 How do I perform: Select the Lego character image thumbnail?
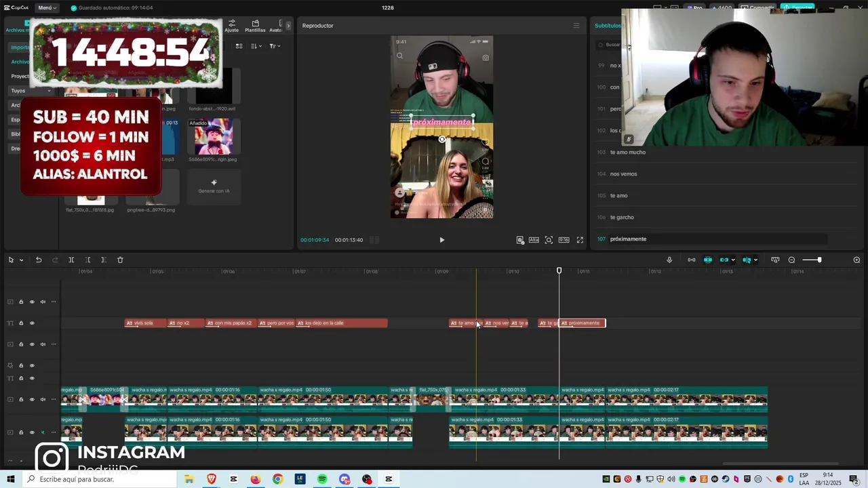214,137
